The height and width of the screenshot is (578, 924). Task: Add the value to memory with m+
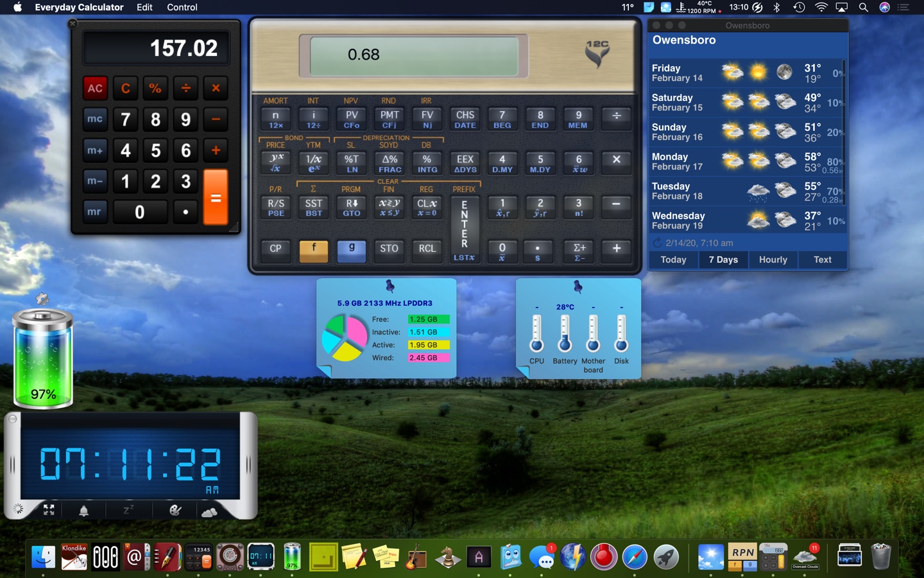pyautogui.click(x=95, y=150)
